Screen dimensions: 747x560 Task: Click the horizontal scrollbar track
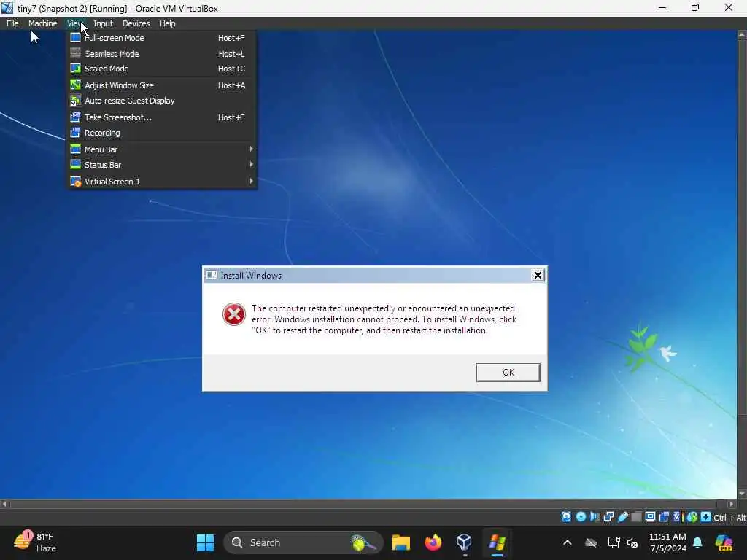coord(367,504)
